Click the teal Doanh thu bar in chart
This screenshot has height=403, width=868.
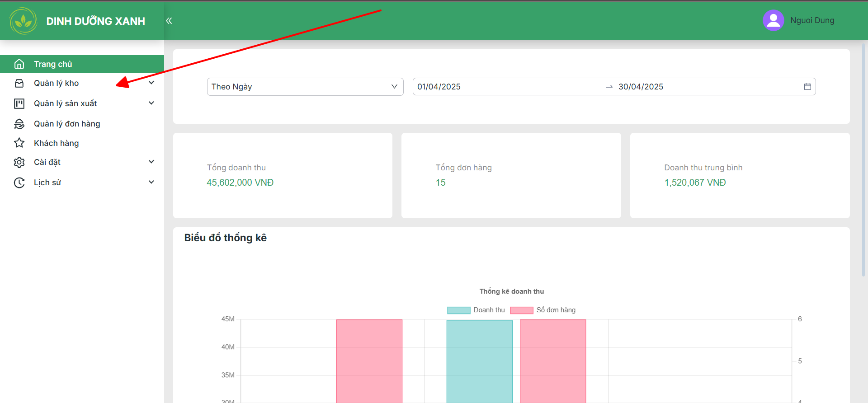coord(479,361)
